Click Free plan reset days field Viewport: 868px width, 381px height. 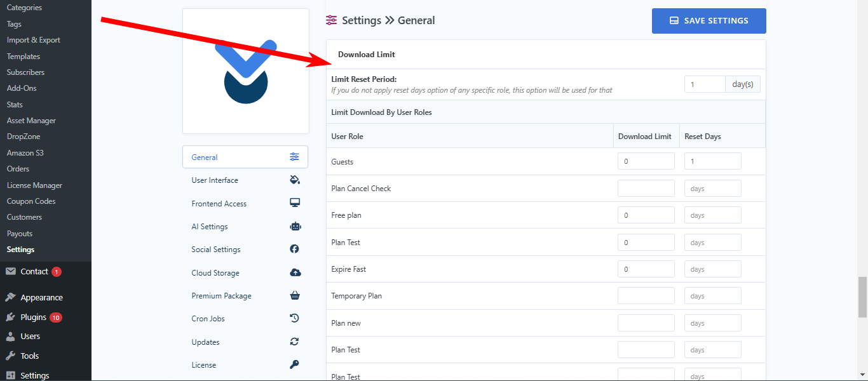point(713,215)
